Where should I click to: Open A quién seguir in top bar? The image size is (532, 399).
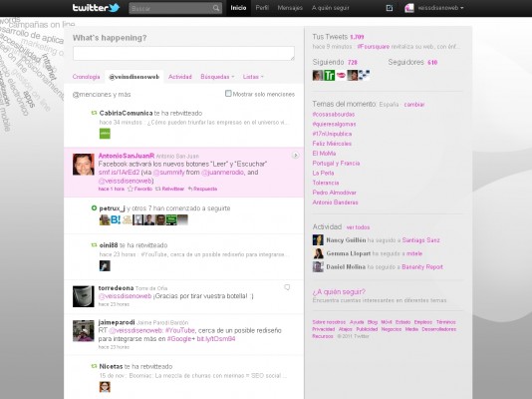point(331,8)
